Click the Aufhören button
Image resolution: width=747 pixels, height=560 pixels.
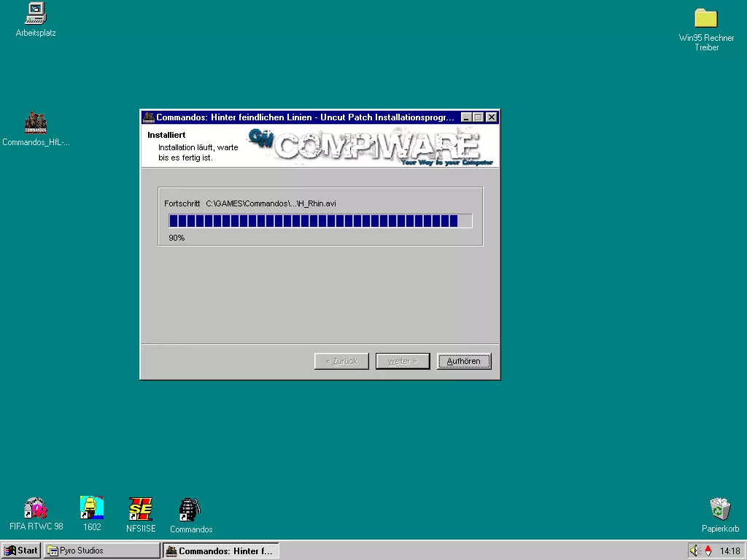[x=463, y=361]
